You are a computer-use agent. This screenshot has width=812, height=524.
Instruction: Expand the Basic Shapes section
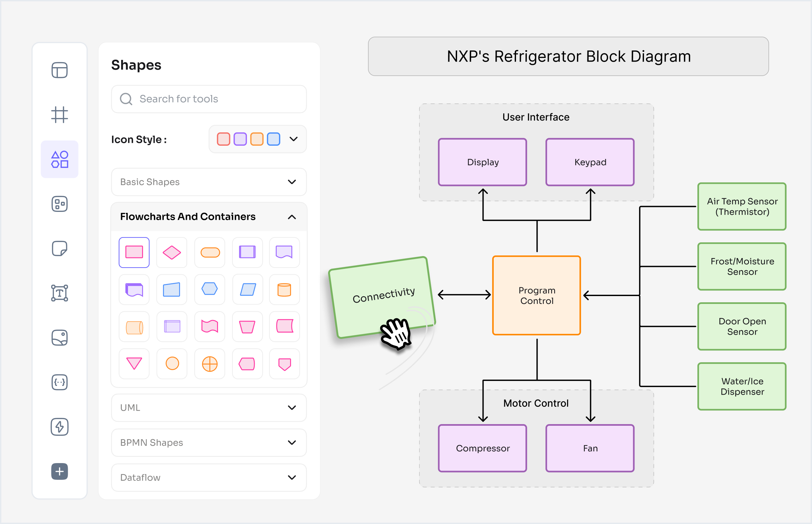click(209, 182)
